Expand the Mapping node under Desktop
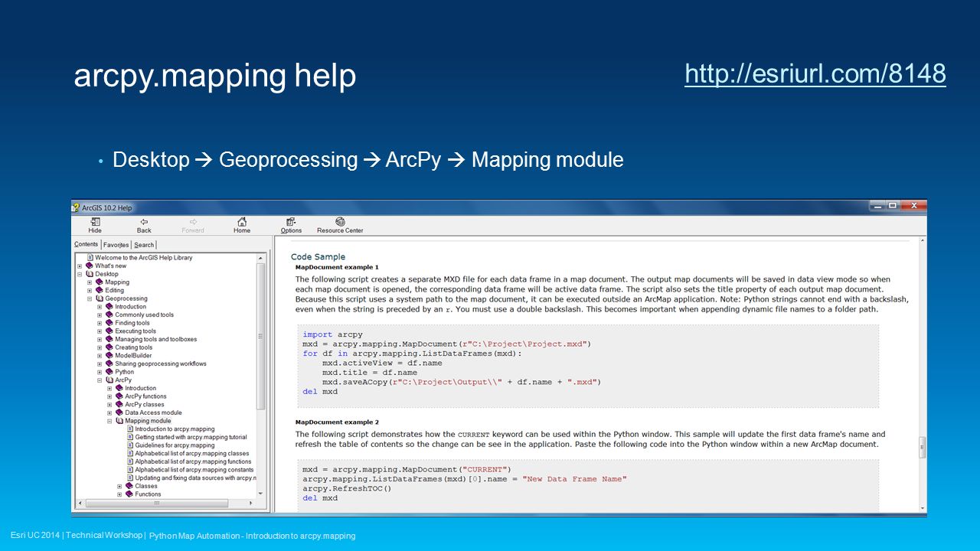This screenshot has height=551, width=980. [x=90, y=282]
